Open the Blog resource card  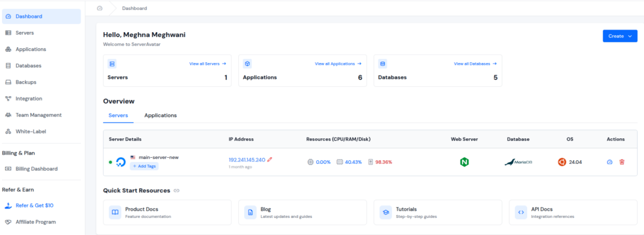(x=303, y=212)
